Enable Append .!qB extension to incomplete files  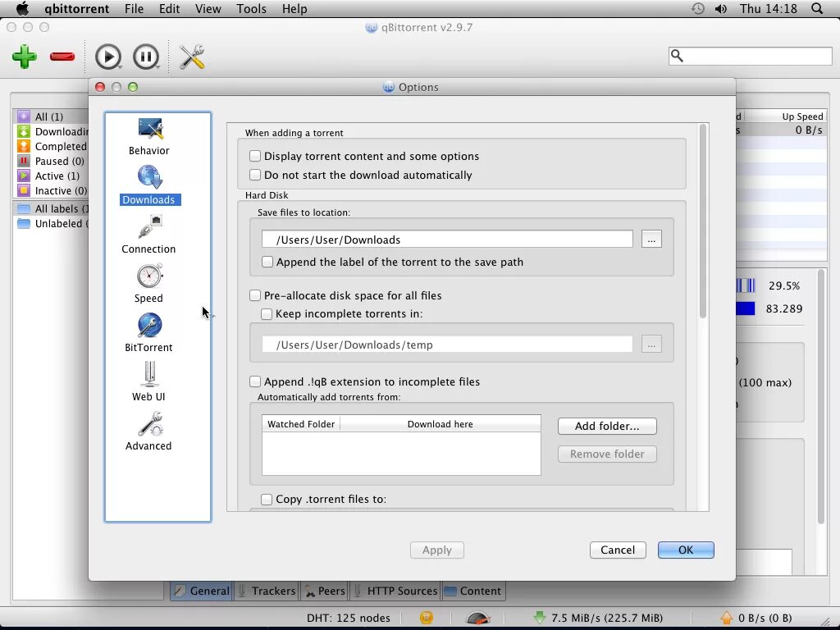tap(255, 381)
